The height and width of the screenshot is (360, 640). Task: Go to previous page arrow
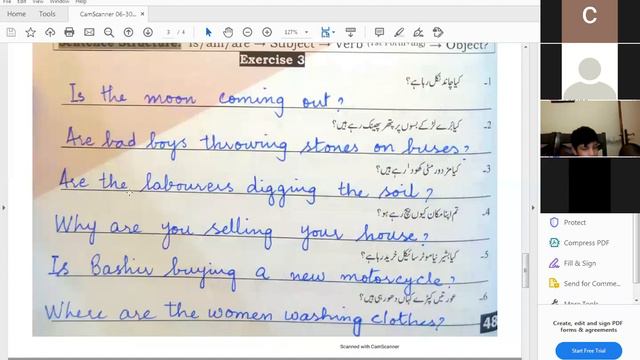(x=128, y=32)
